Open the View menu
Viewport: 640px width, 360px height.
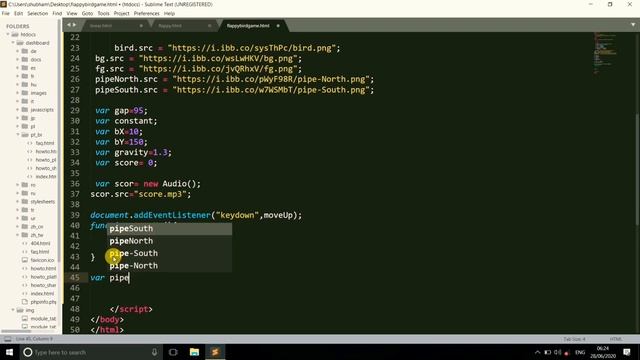pyautogui.click(x=72, y=13)
